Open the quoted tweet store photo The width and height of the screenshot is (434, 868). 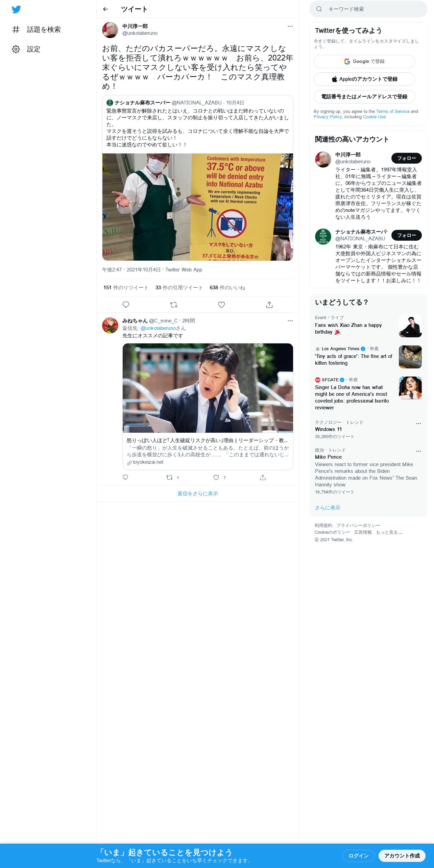198,207
